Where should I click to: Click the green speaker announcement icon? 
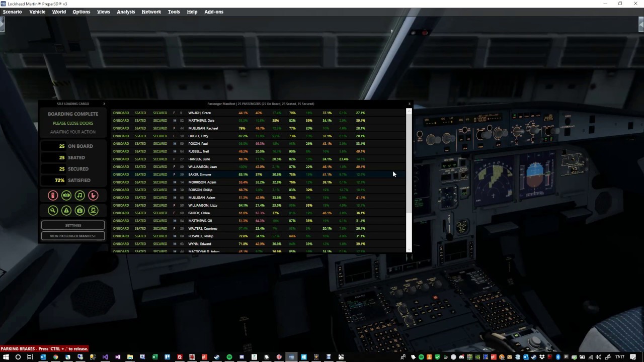(66, 196)
